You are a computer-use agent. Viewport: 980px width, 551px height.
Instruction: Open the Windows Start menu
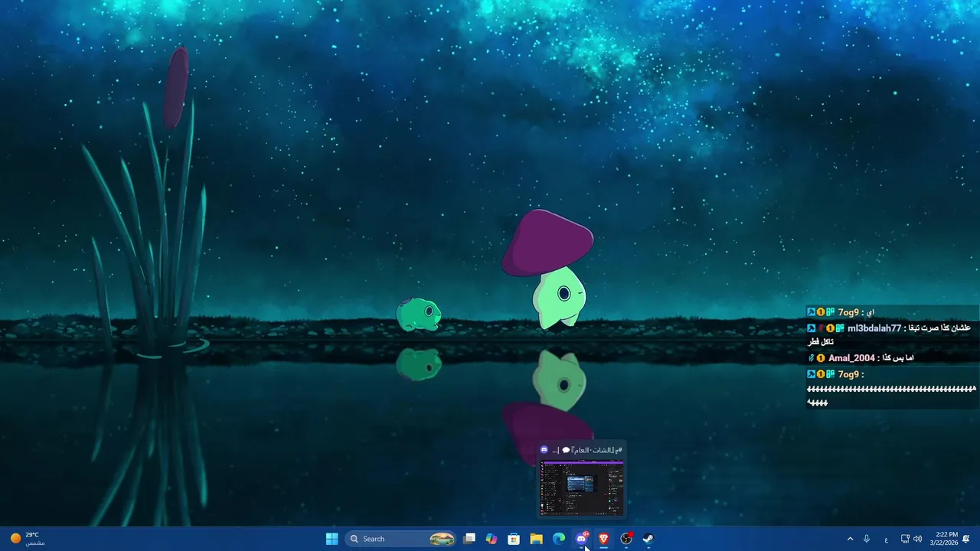click(332, 539)
